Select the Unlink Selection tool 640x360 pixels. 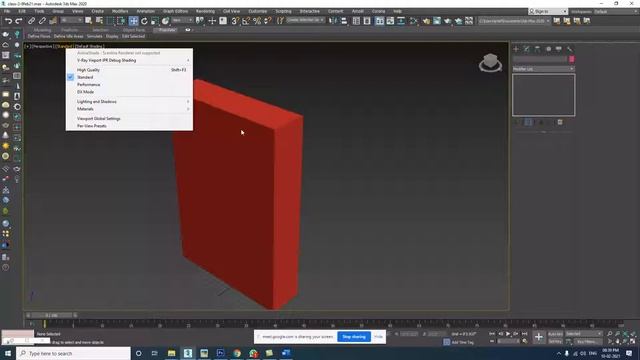pyautogui.click(x=42, y=20)
